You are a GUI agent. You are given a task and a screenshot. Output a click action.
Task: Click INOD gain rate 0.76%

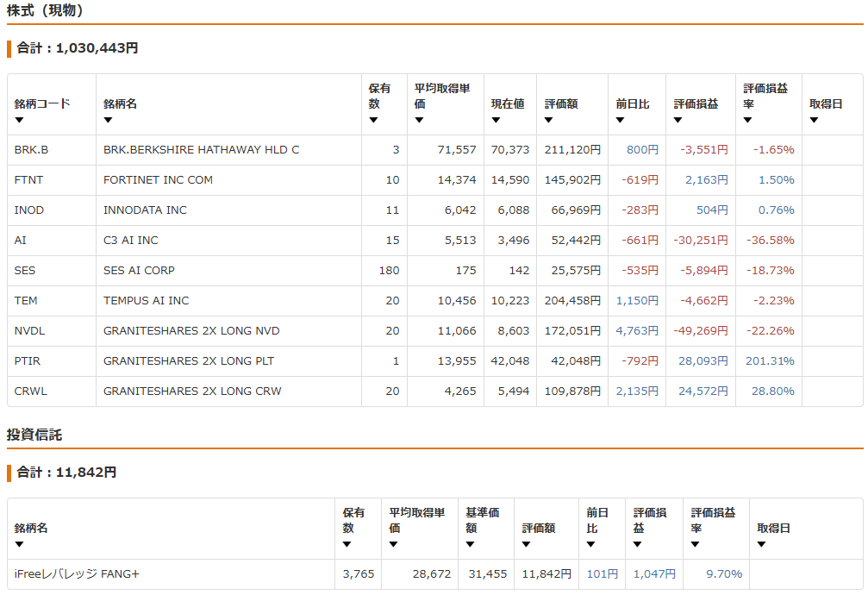(776, 210)
